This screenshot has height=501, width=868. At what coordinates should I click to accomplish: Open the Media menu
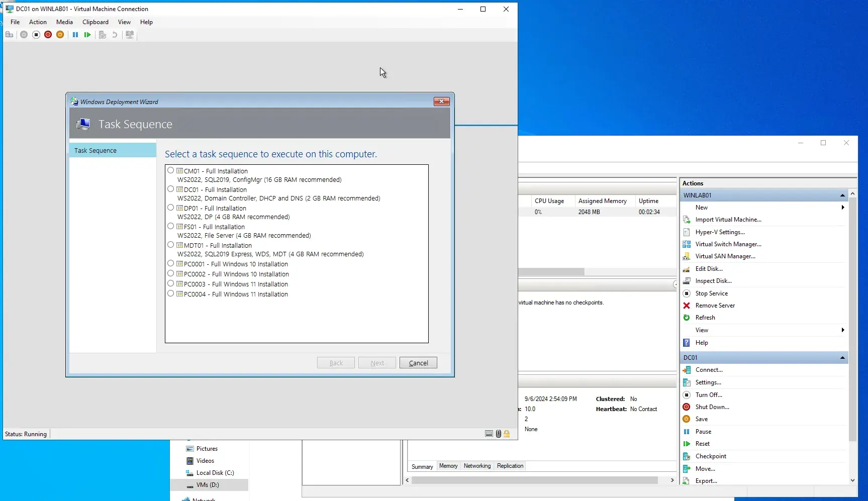(64, 22)
